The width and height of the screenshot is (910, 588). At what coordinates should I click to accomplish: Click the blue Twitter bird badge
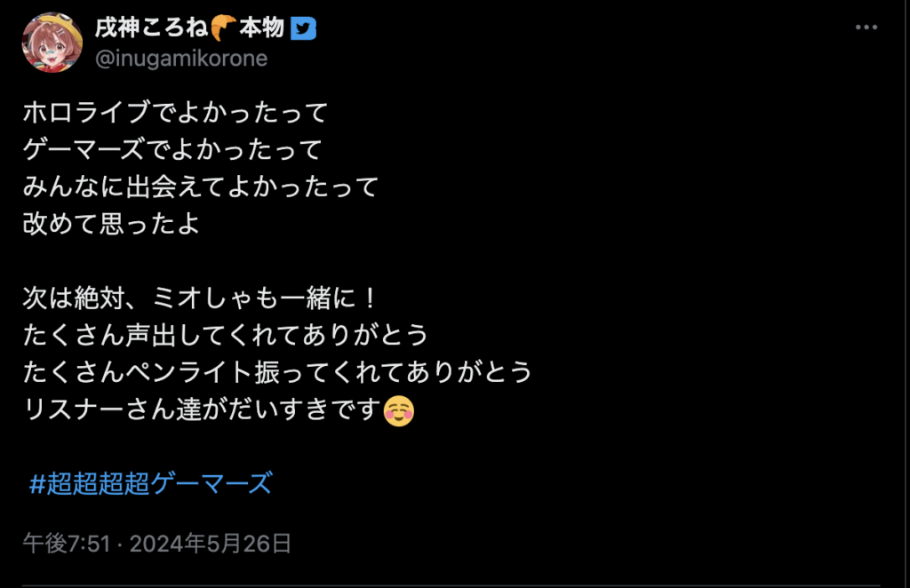(x=303, y=28)
